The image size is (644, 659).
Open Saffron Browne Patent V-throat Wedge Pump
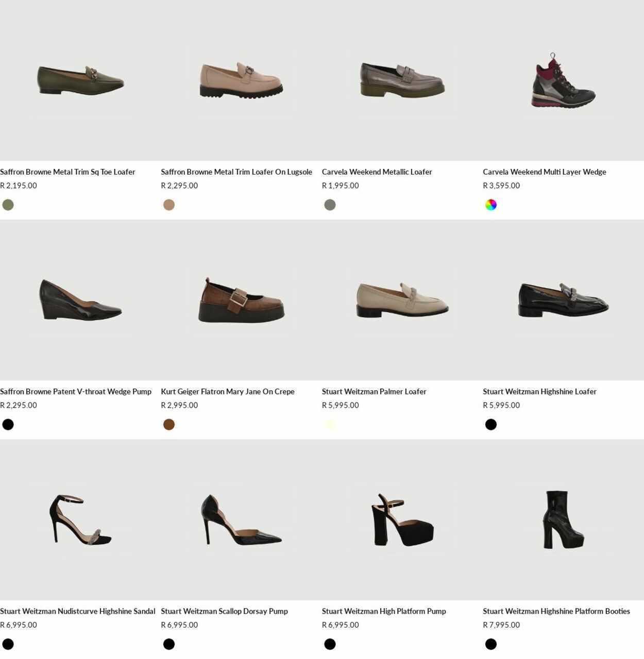click(x=76, y=392)
